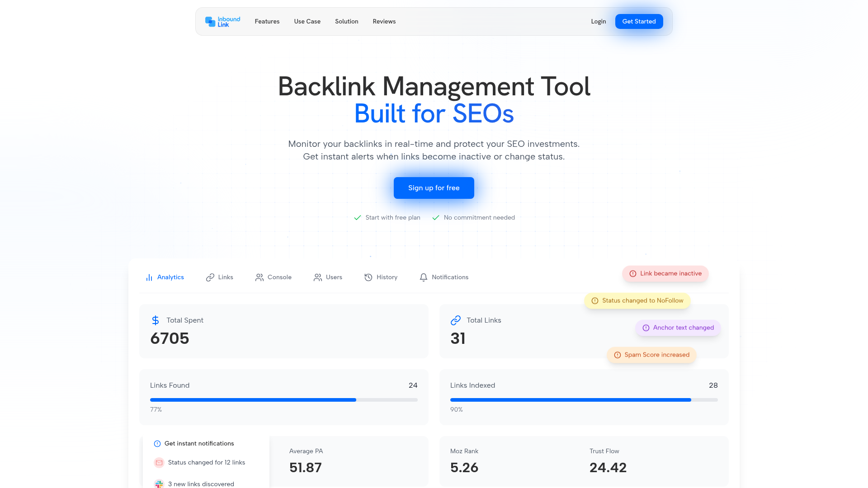The image size is (868, 488).
Task: Click Sign up for free
Action: coord(434,188)
